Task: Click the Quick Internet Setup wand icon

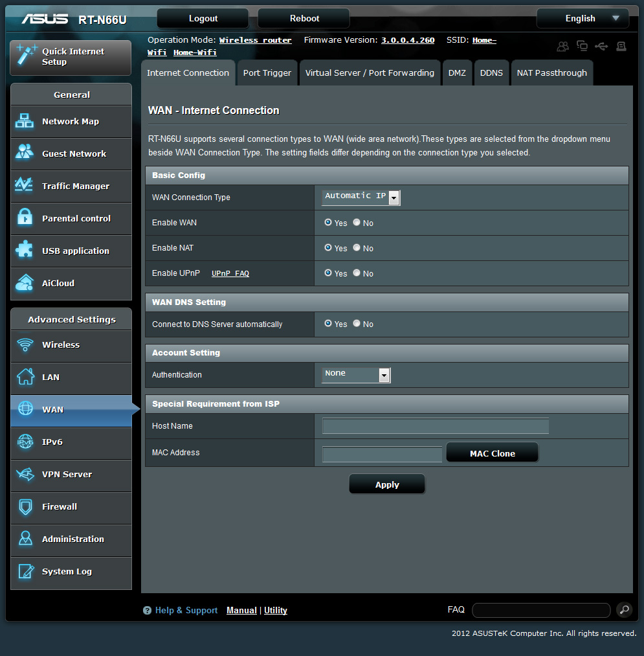Action: pos(27,56)
